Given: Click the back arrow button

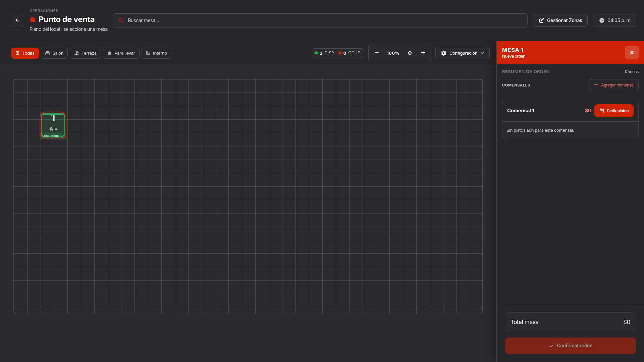Looking at the screenshot, I should [17, 20].
